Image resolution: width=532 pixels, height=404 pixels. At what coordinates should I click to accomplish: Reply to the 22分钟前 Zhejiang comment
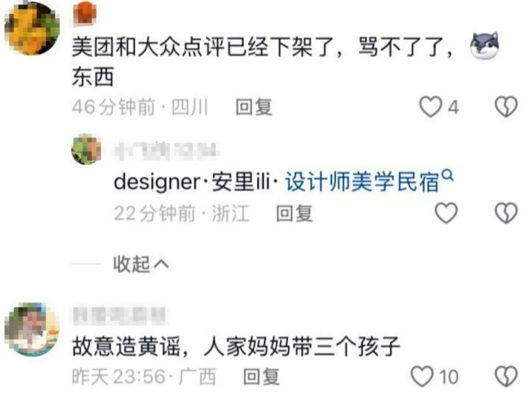(294, 213)
